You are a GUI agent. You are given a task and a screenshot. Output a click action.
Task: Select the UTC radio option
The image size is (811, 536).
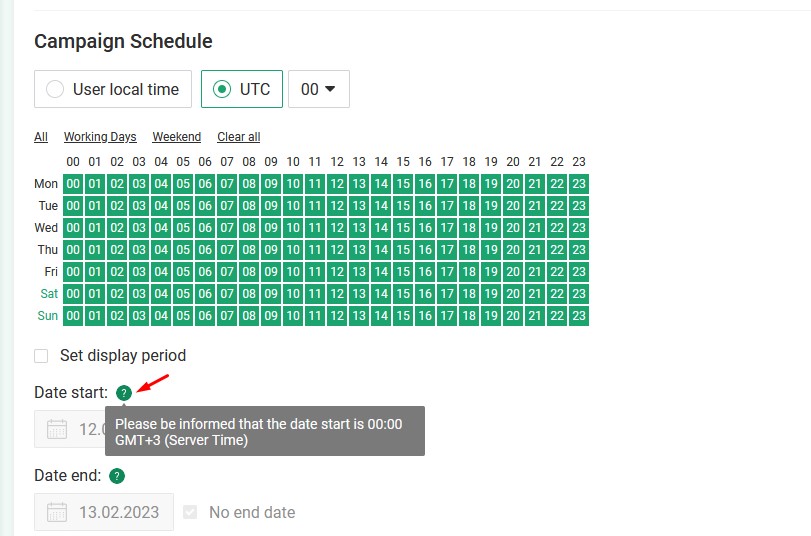[x=242, y=89]
